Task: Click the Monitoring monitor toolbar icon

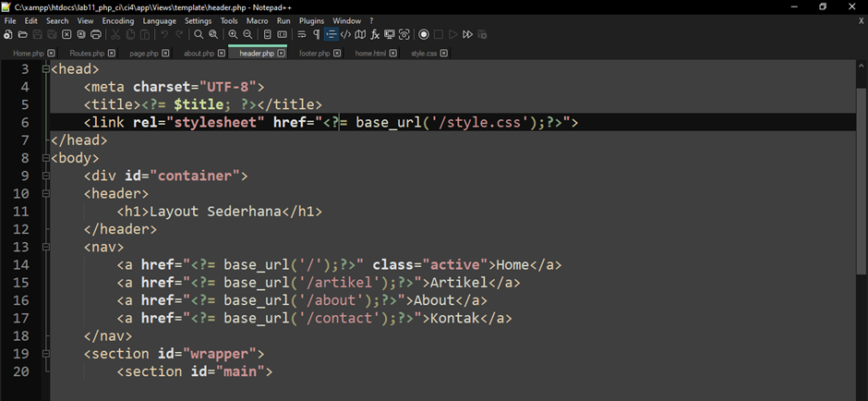Action: [389, 34]
